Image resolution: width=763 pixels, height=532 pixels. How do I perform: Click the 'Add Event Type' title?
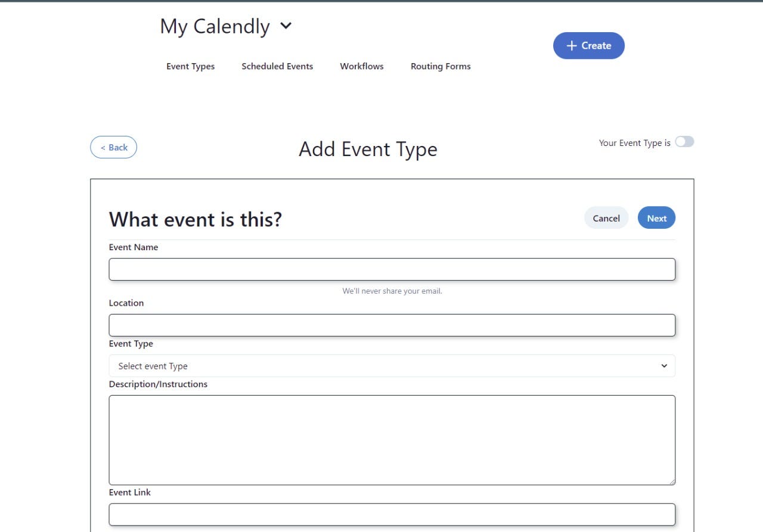click(x=368, y=149)
